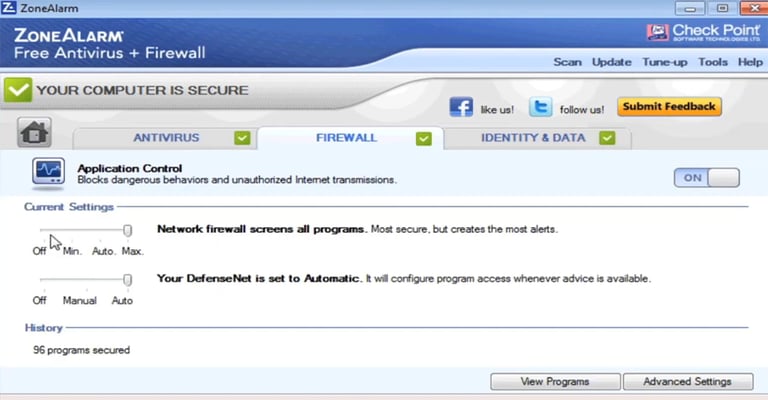Click Firewall tab green check icon
This screenshot has width=768, height=400.
click(x=424, y=139)
